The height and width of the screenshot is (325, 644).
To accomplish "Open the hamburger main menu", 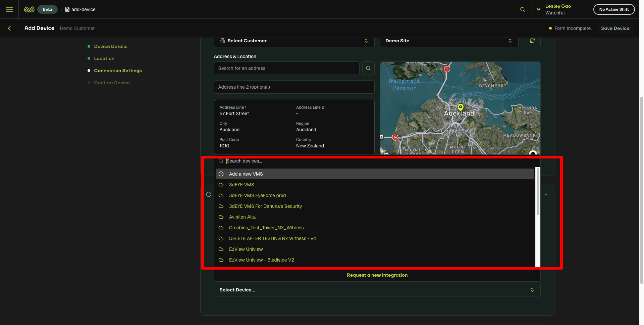I will pos(9,9).
